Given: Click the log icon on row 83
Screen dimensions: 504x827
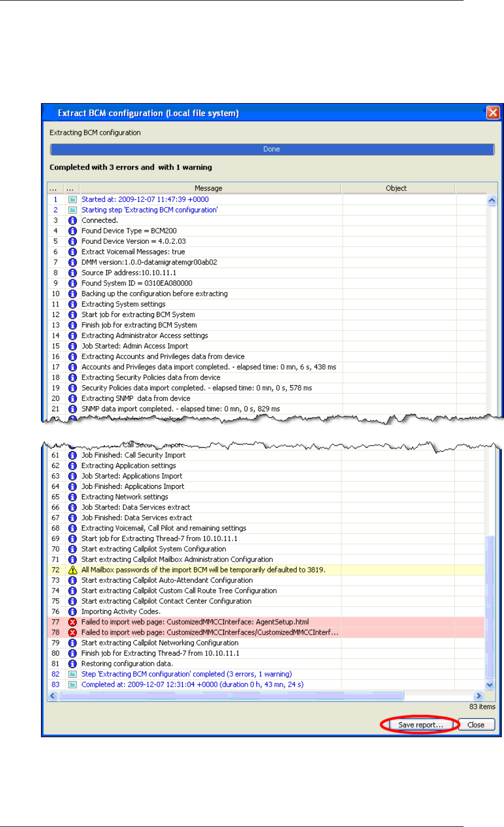Looking at the screenshot, I should [72, 685].
